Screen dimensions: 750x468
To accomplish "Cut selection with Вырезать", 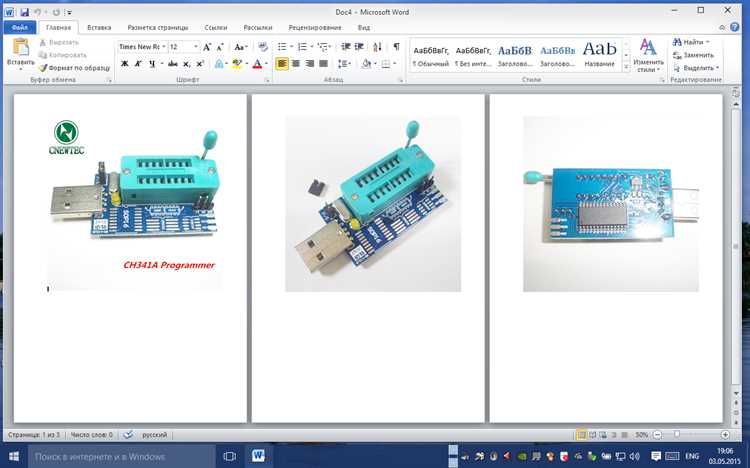I will tap(59, 42).
